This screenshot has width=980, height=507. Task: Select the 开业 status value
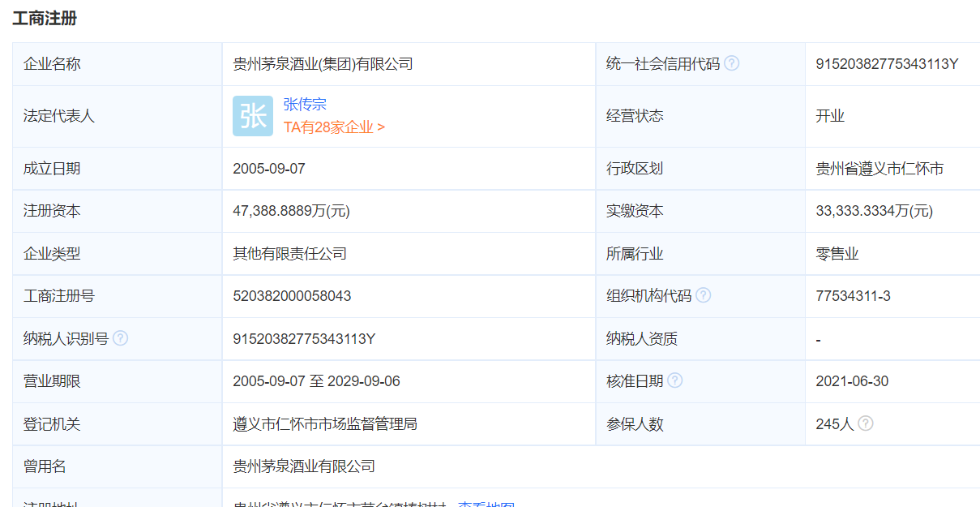[830, 116]
